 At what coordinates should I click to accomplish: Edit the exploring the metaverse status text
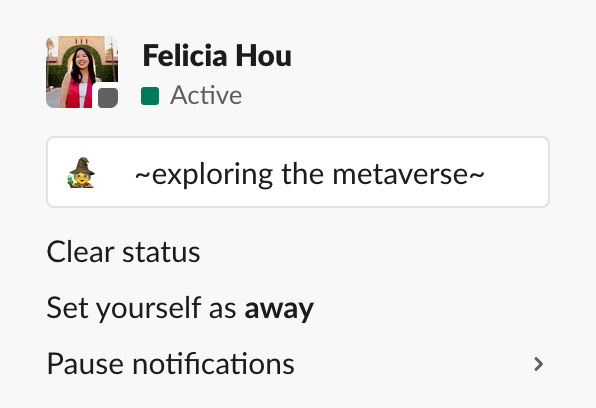tap(310, 175)
